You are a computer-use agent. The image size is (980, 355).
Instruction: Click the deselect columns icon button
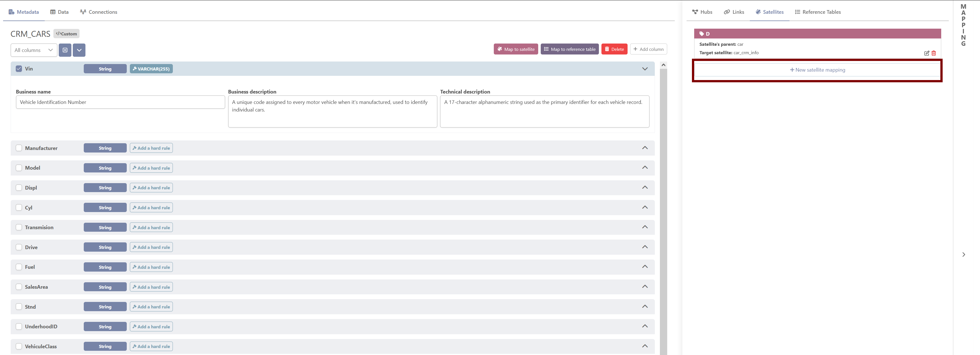pyautogui.click(x=65, y=50)
